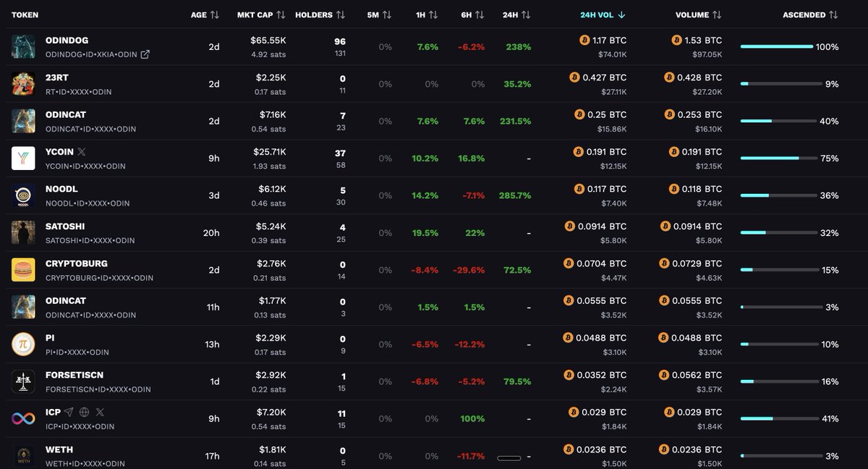Screen dimensions: 868x469
Task: Click Bitcoin icon beside 0.427 BTC
Action: (574, 77)
